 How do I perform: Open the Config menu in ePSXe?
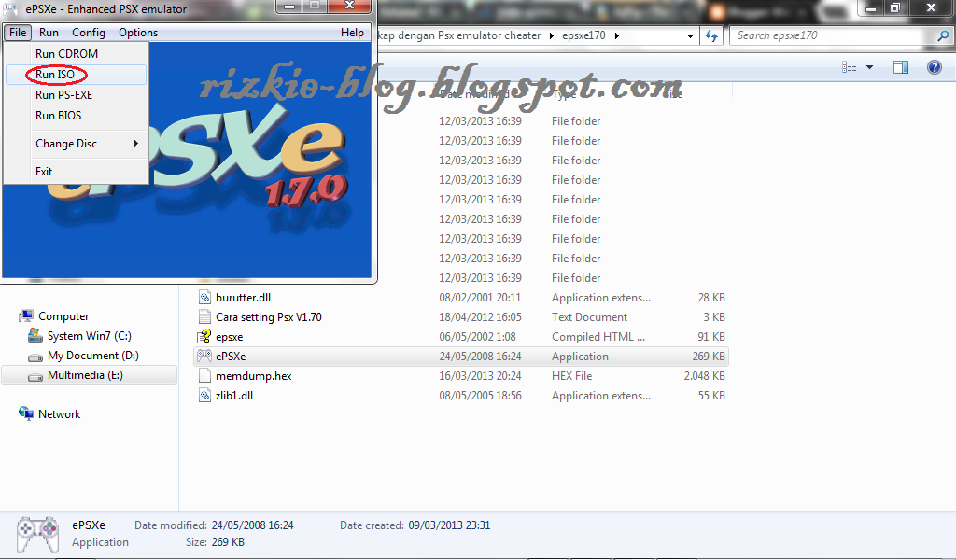point(89,33)
